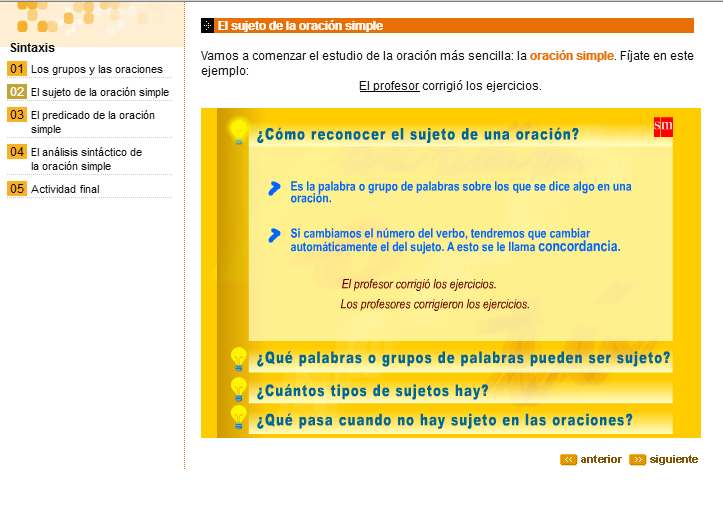The height and width of the screenshot is (523, 723).
Task: Click lightbulb beside ¿Cuántos tipos de sujetos
Action: click(238, 389)
